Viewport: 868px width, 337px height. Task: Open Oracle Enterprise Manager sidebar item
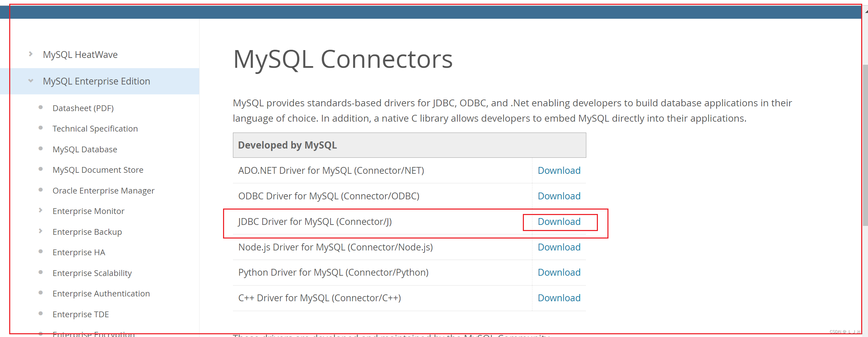103,190
